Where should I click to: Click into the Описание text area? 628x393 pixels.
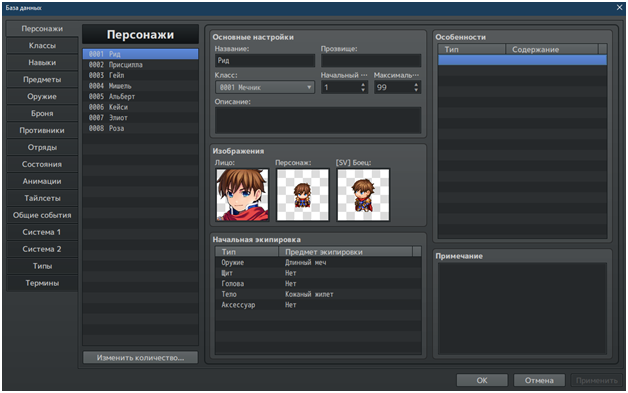[318, 120]
